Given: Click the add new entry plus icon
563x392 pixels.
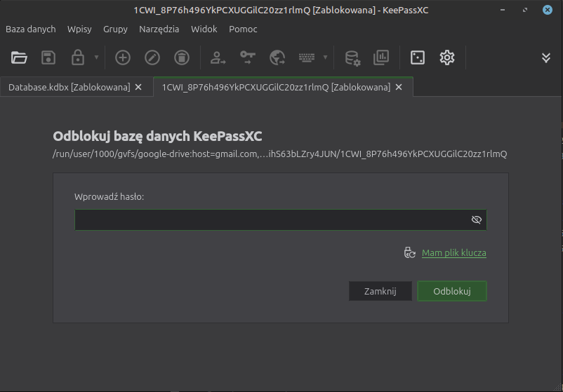Looking at the screenshot, I should pos(123,58).
